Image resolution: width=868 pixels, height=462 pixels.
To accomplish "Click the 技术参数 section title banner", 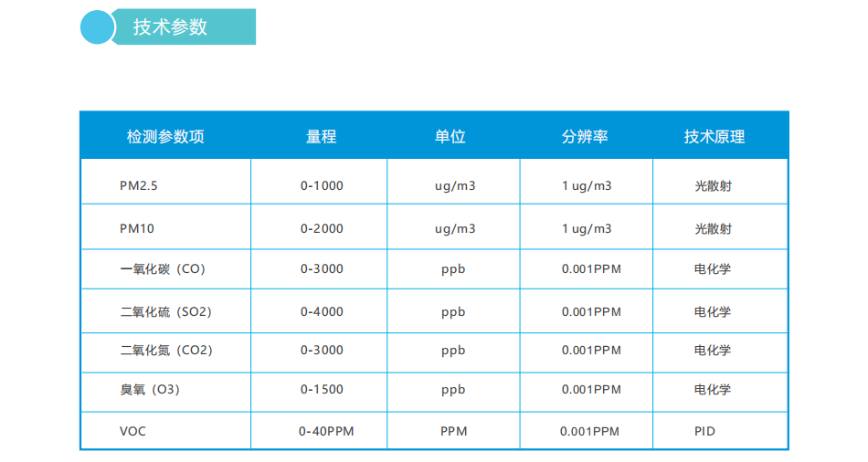I will pyautogui.click(x=171, y=27).
